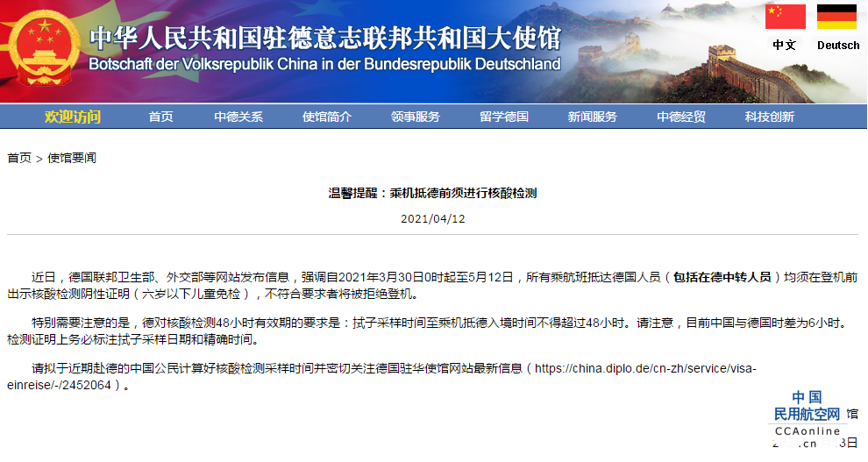Click the embassy title 中华人民共和国驻德意志联邦共和国大使馆

325,38
